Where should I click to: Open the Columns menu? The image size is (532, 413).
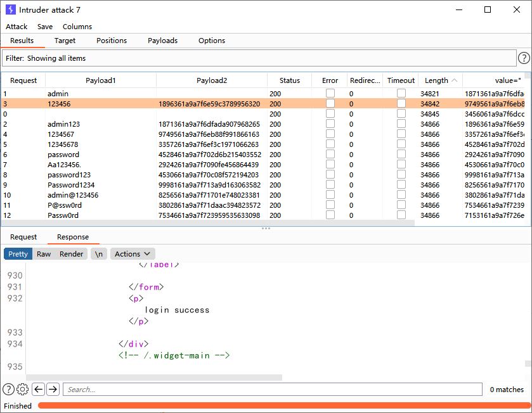[x=77, y=27]
